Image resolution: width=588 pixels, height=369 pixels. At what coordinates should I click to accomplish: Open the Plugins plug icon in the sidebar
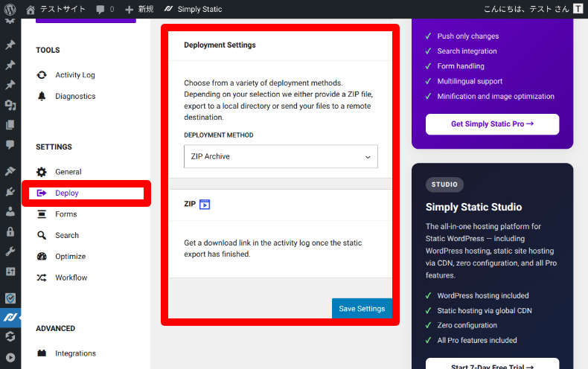[x=10, y=192]
